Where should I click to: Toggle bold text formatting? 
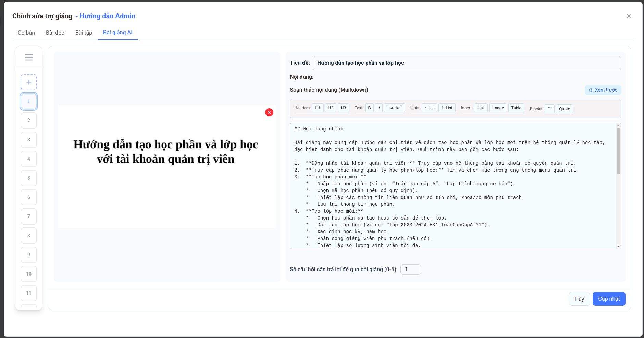pyautogui.click(x=369, y=108)
